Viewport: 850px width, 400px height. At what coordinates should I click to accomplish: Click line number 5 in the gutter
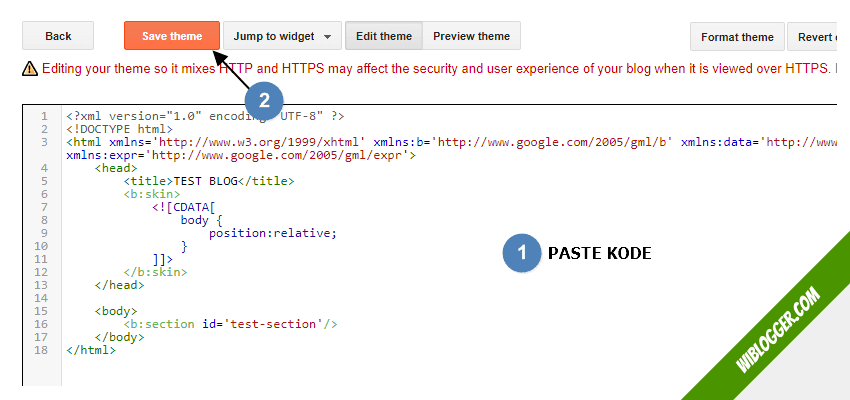point(44,181)
